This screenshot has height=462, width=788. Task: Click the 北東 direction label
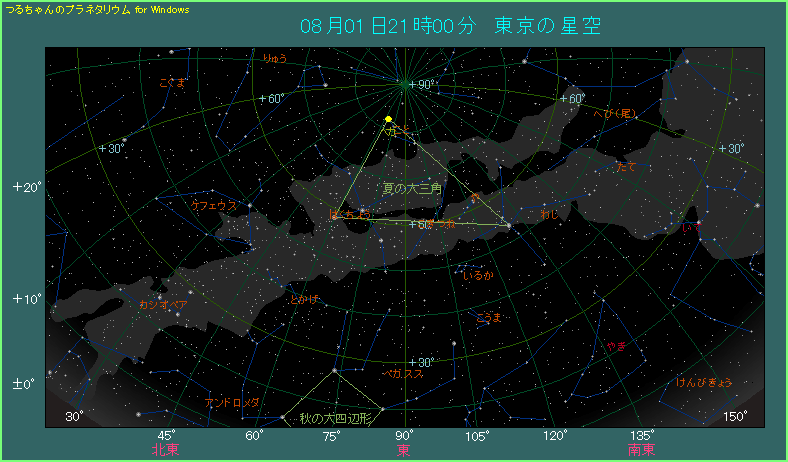[x=165, y=451]
